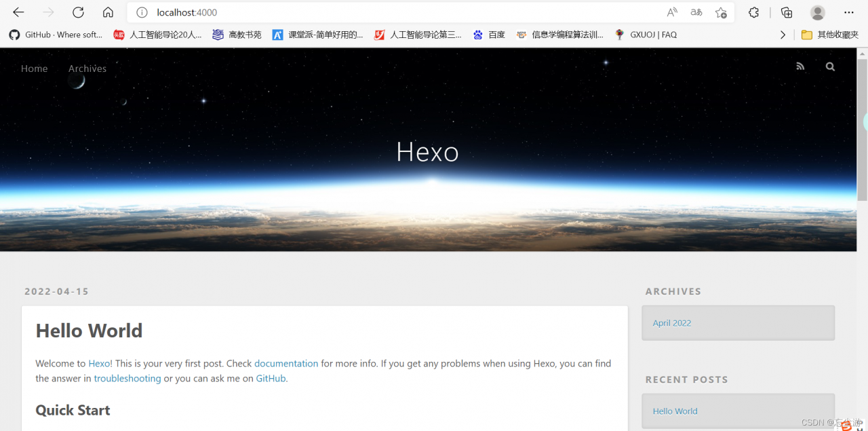This screenshot has width=868, height=431.
Task: Open April 2022 in Archives widget
Action: (672, 323)
